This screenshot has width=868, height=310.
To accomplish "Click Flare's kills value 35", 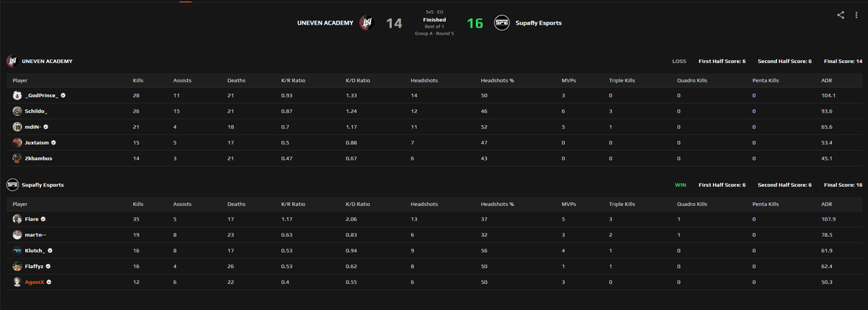I will [136, 219].
